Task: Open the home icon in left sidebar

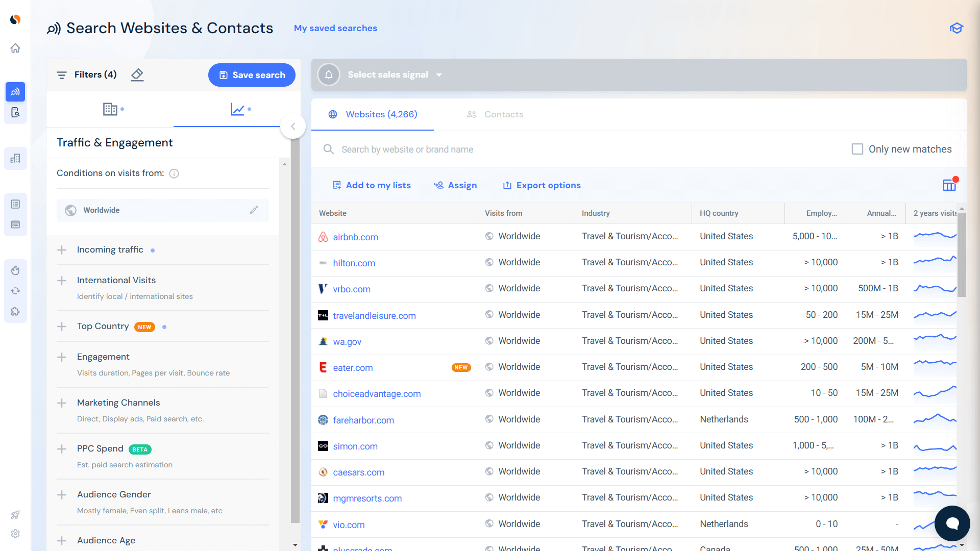Action: coord(15,48)
